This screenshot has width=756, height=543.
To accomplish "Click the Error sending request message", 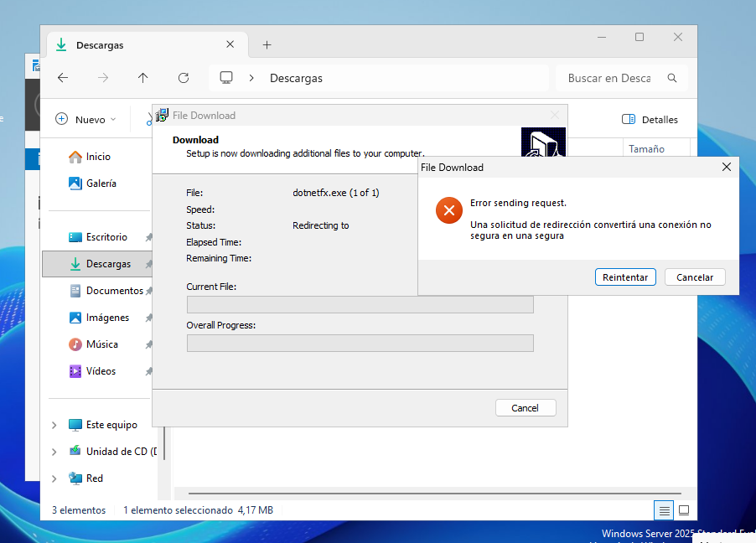I will [x=518, y=203].
